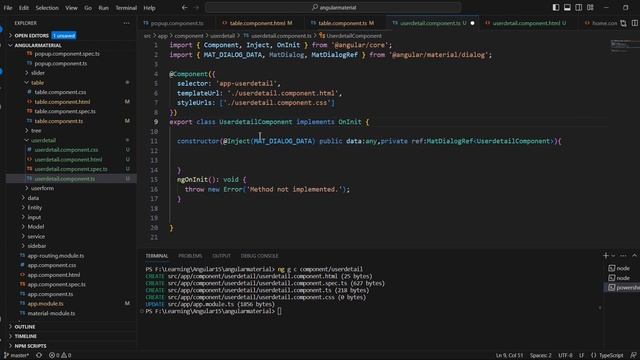
Task: Open popup.component.spec.ts file
Action: (67, 53)
